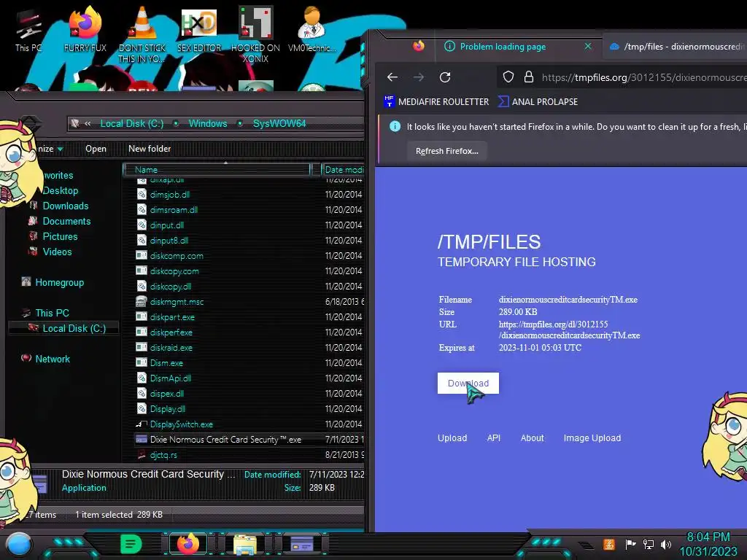747x560 pixels.
Task: Open the Upload link on tmpfiles
Action: tap(452, 437)
